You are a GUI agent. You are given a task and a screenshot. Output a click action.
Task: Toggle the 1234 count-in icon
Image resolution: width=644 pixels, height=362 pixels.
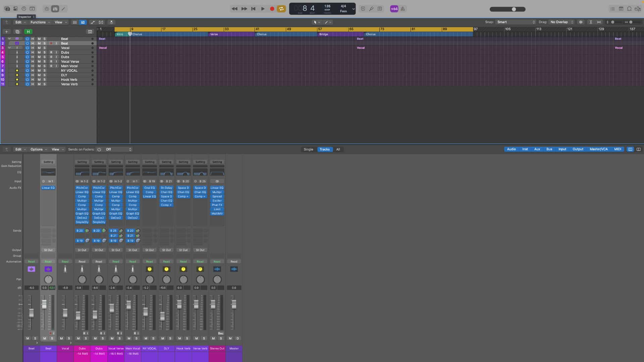(x=394, y=9)
